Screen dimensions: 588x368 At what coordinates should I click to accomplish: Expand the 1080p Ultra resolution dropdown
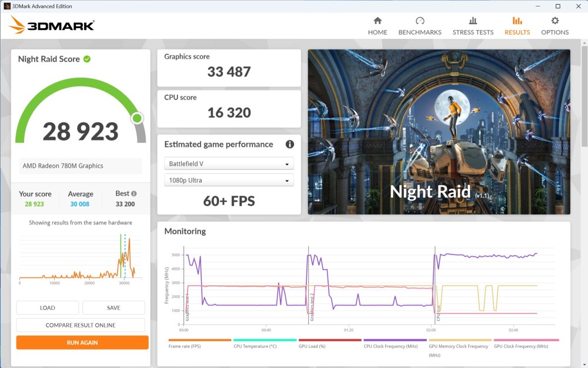(229, 180)
